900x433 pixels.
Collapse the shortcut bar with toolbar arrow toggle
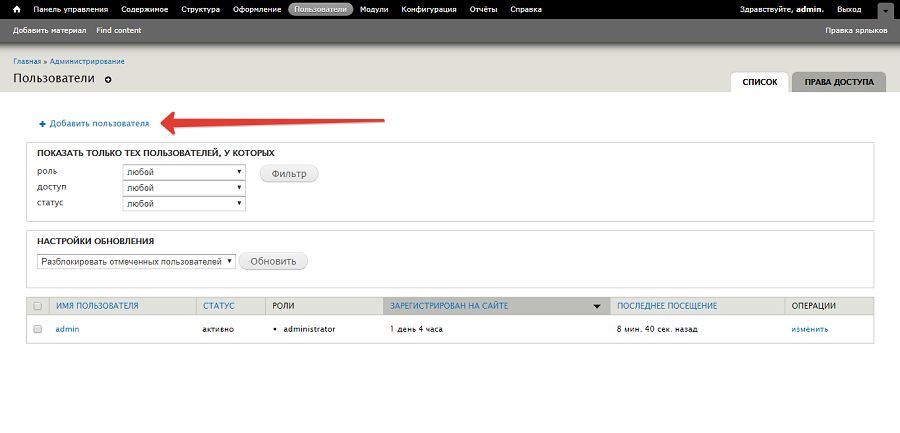pos(885,10)
